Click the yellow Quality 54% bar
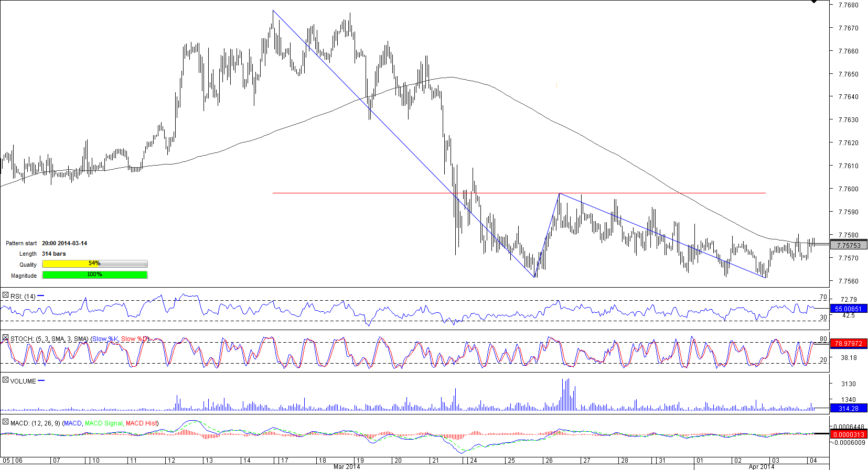 pyautogui.click(x=94, y=264)
